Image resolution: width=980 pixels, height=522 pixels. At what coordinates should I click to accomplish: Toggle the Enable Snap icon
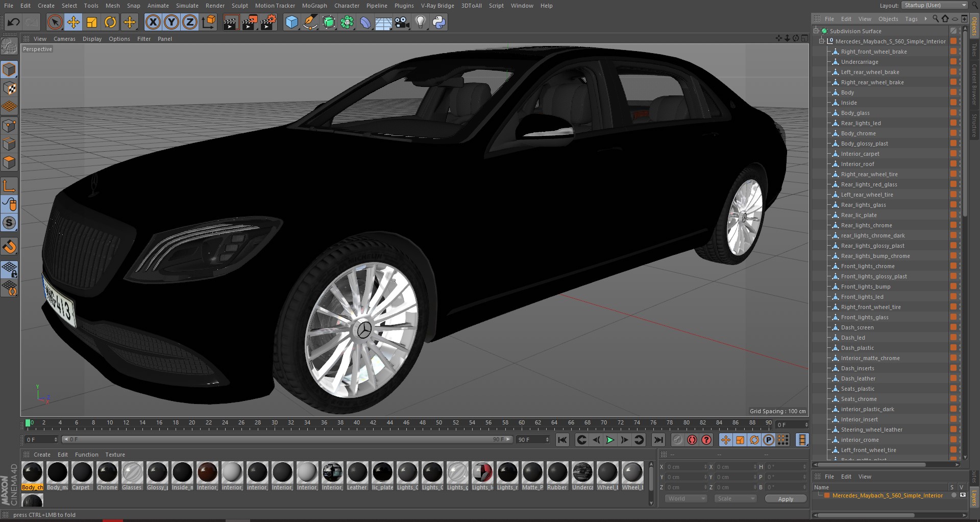9,247
